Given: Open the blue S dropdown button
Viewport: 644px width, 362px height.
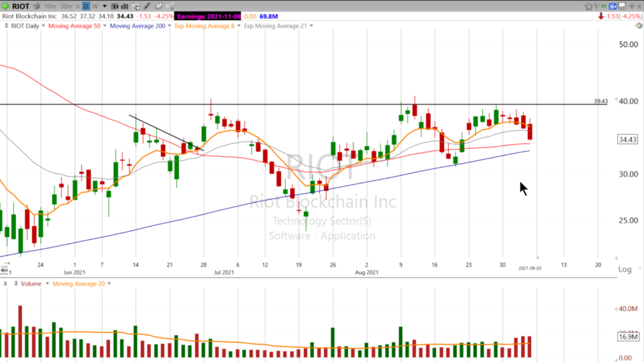Looking at the screenshot, I should pos(612,6).
